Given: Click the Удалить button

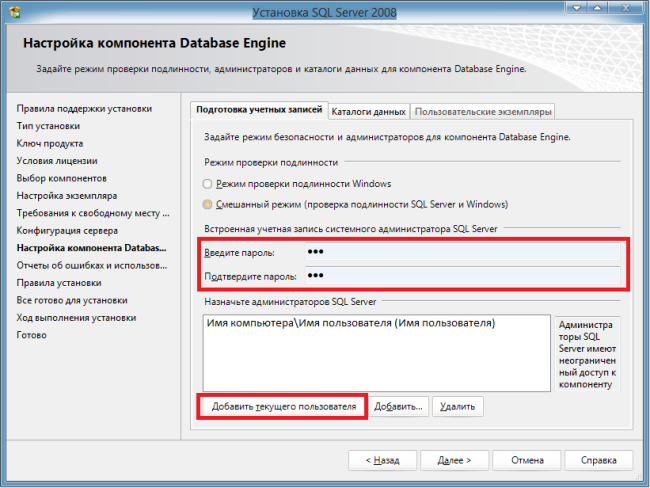Looking at the screenshot, I should coord(458,407).
